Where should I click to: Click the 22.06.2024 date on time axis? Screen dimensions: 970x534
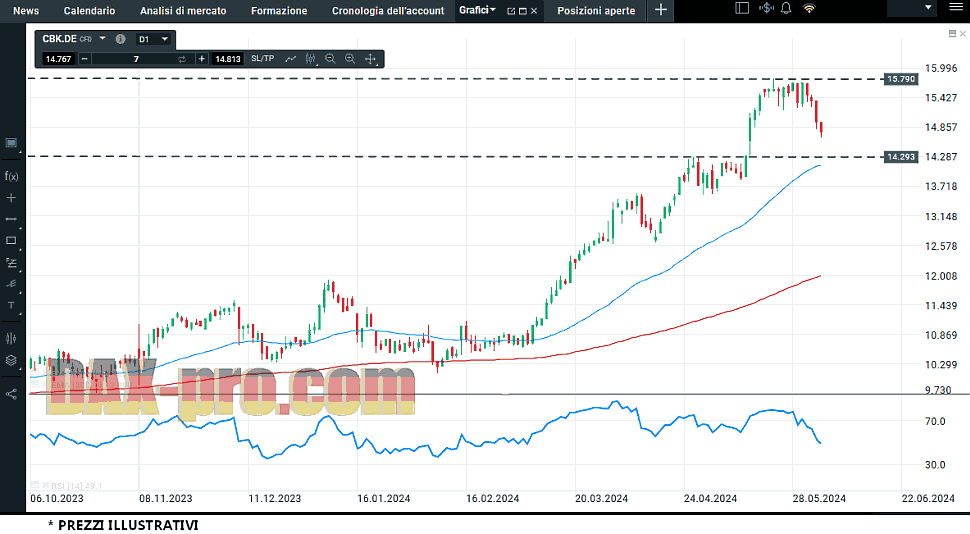click(x=928, y=499)
